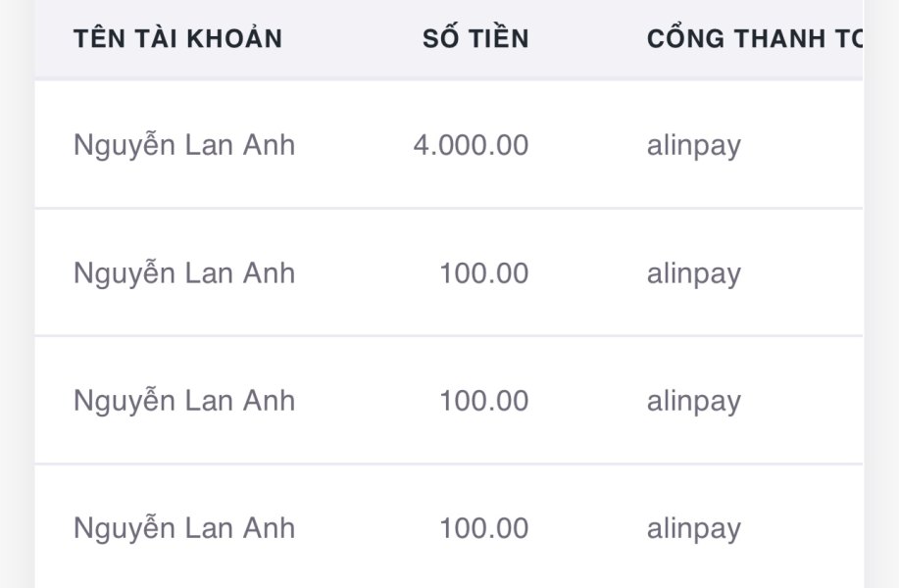Click the 100.00 amount in the second row
The height and width of the screenshot is (588, 899).
click(484, 273)
